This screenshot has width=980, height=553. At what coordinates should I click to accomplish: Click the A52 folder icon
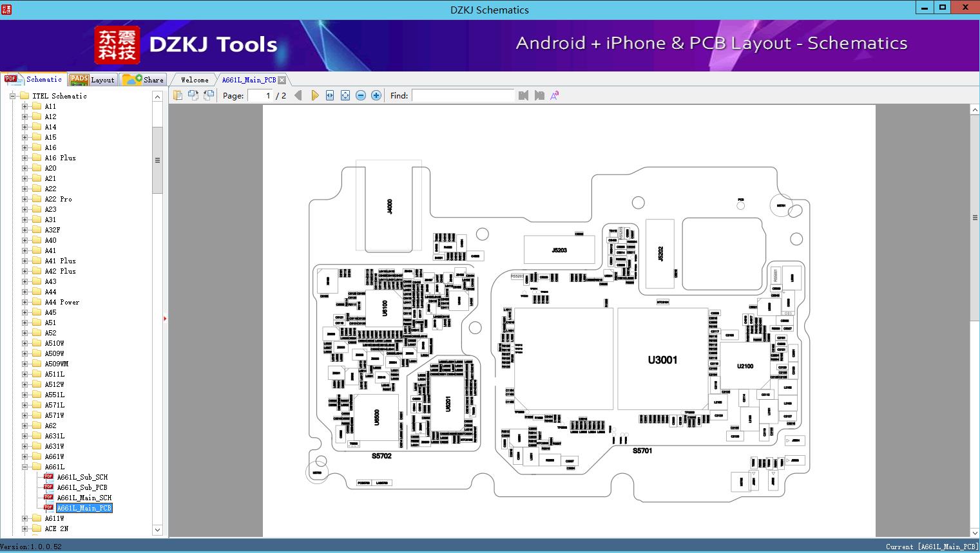click(x=37, y=333)
